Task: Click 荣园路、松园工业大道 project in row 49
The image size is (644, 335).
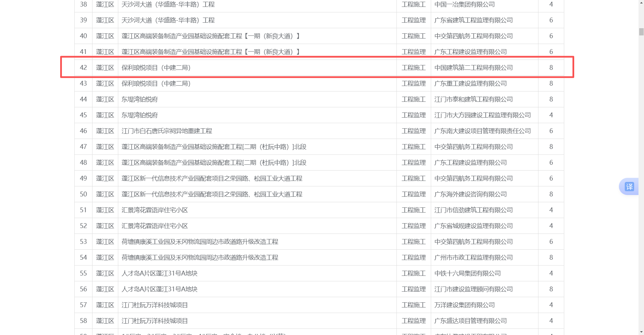Action: pos(212,179)
